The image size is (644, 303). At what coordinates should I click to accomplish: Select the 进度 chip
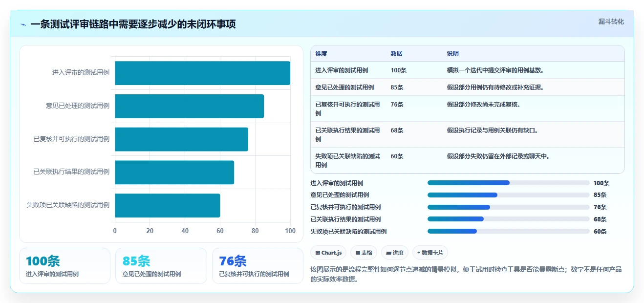coord(395,253)
